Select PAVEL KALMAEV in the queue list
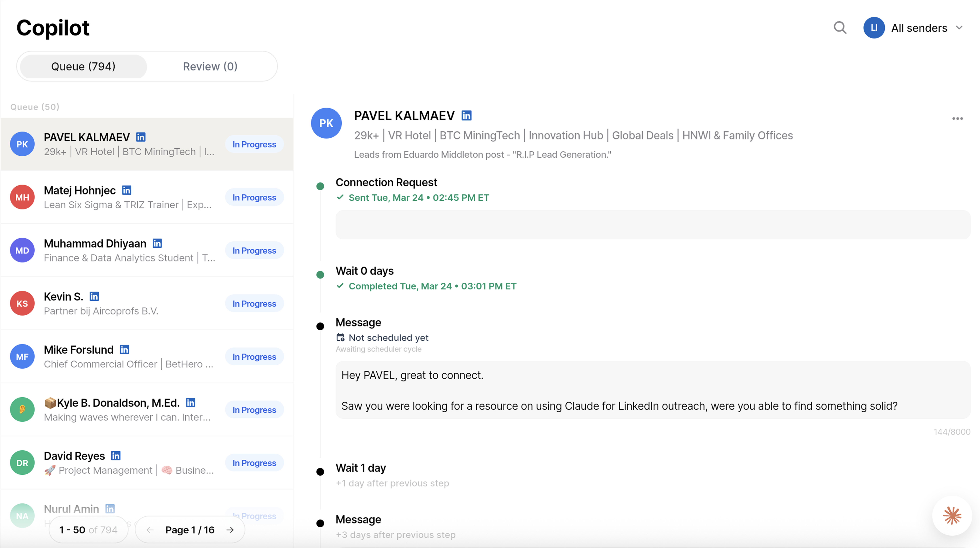980x548 pixels. click(x=147, y=144)
